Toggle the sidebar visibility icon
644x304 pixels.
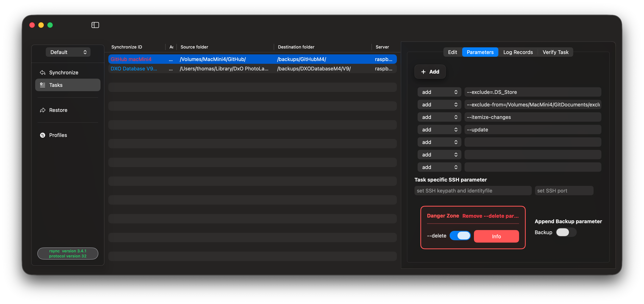(x=95, y=25)
